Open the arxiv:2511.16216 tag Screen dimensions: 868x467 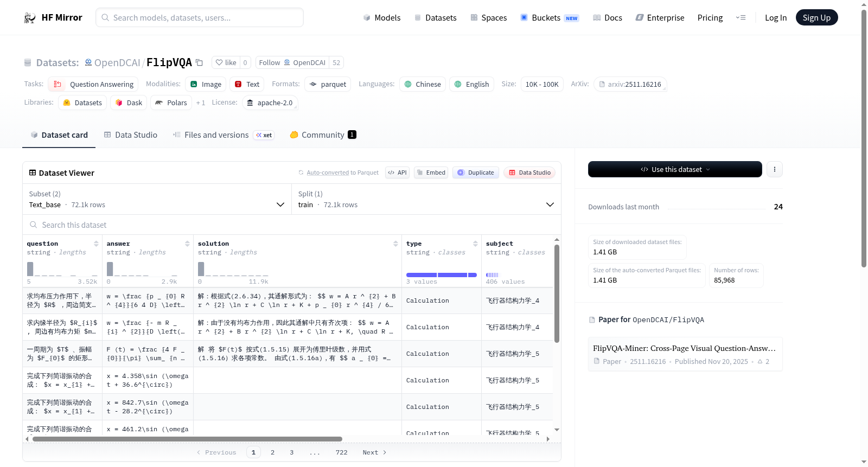click(630, 84)
